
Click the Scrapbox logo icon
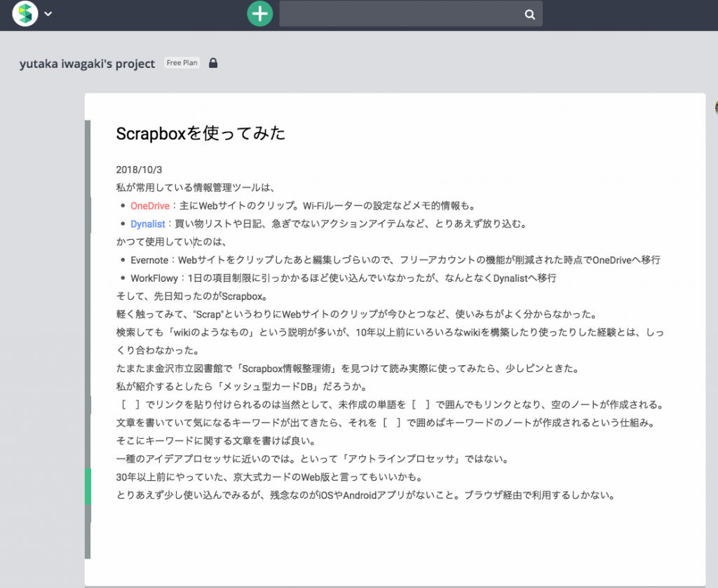25,13
